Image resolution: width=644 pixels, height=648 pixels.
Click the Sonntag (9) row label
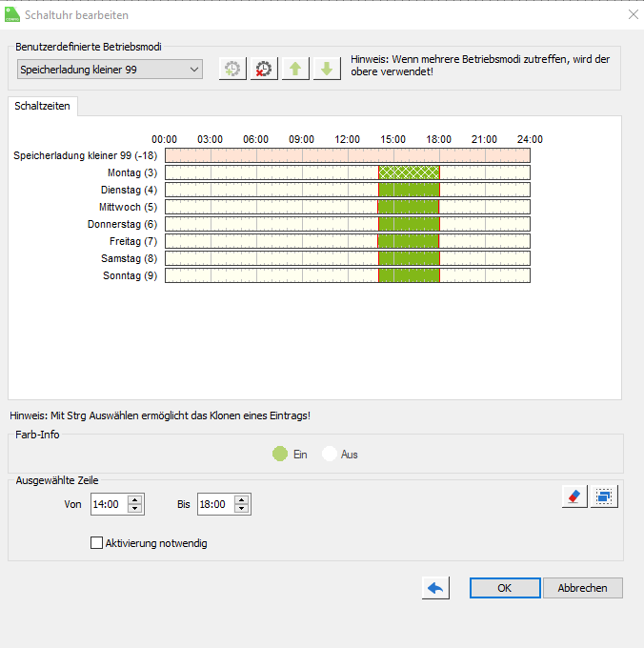[131, 275]
